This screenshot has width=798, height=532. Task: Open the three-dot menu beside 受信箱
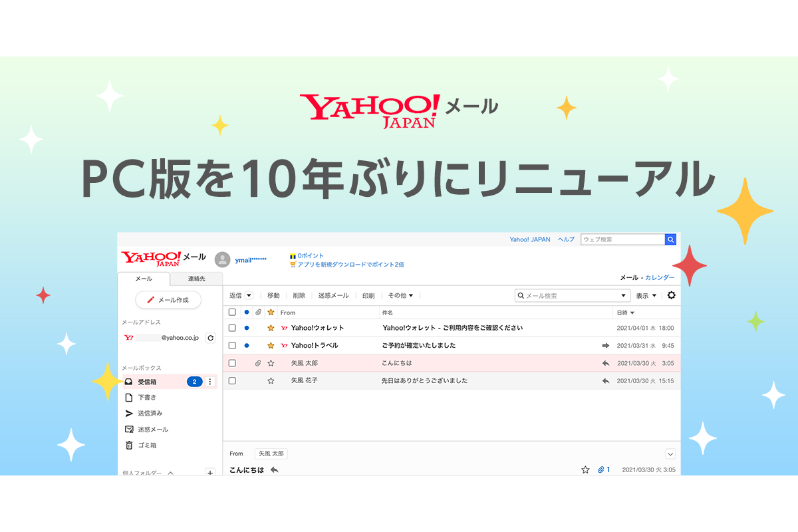pos(210,382)
